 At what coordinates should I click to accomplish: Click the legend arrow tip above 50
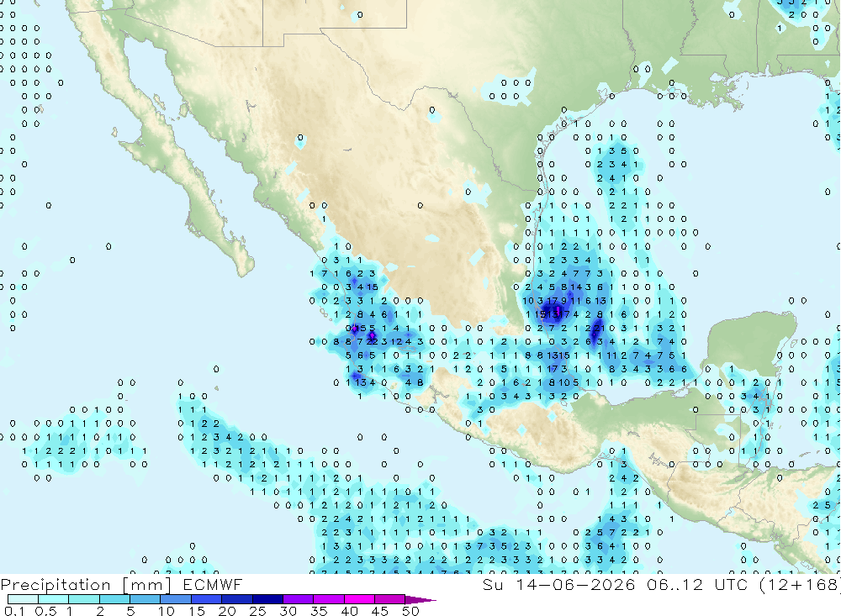point(420,600)
